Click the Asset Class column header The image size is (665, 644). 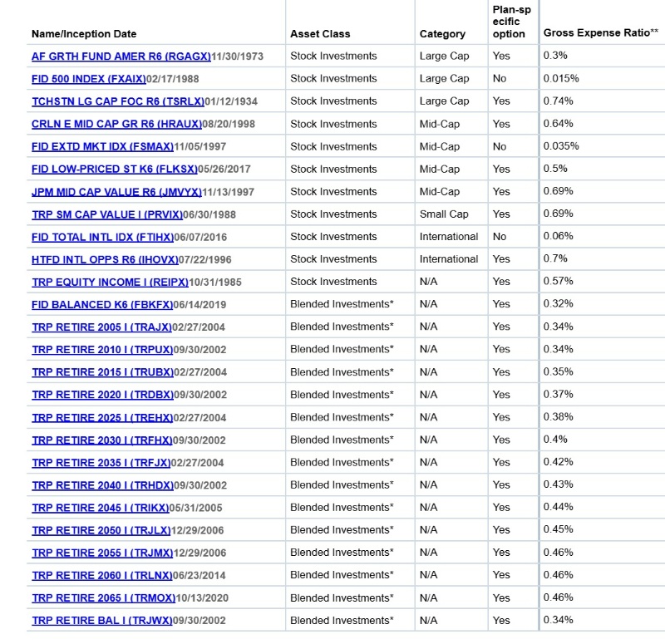pyautogui.click(x=320, y=34)
